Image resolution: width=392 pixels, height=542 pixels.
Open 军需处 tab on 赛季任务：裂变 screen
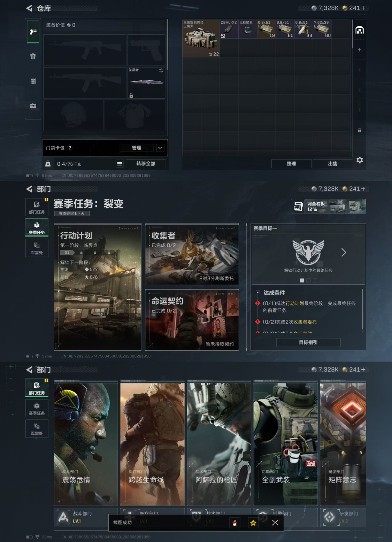click(37, 248)
